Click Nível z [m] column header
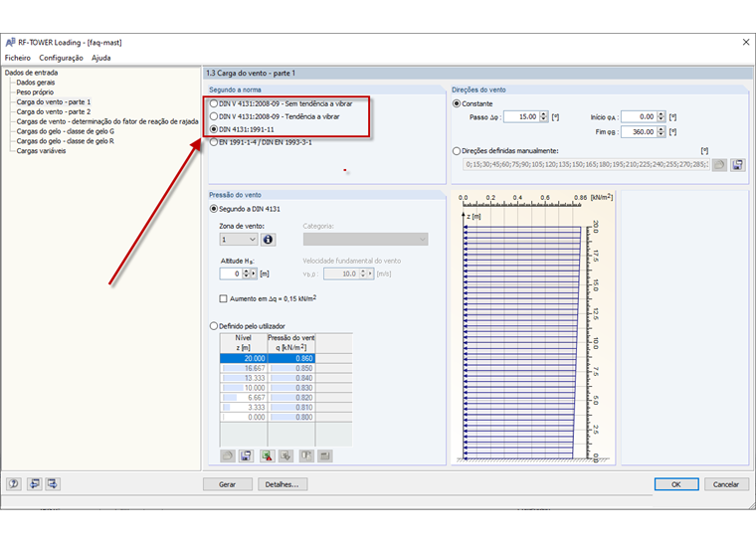The image size is (756, 543). pyautogui.click(x=244, y=342)
